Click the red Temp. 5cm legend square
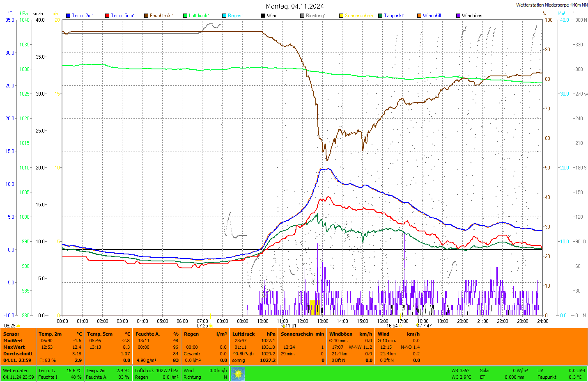 coord(107,16)
